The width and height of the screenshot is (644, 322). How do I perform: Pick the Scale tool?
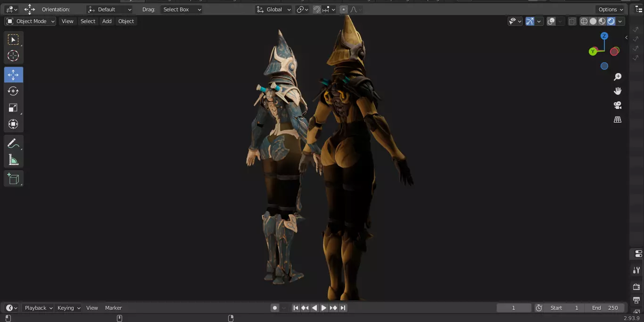coord(13,107)
